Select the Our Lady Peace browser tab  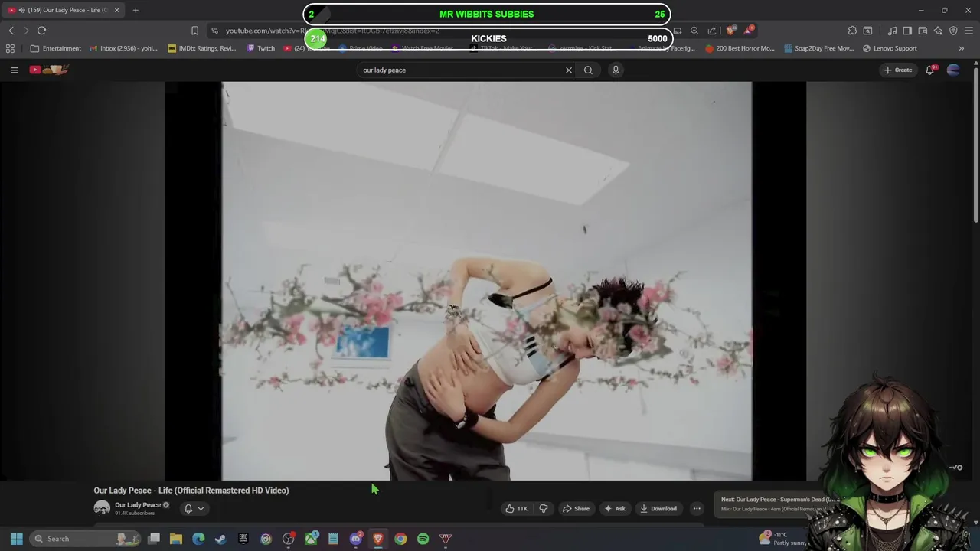[x=64, y=10]
